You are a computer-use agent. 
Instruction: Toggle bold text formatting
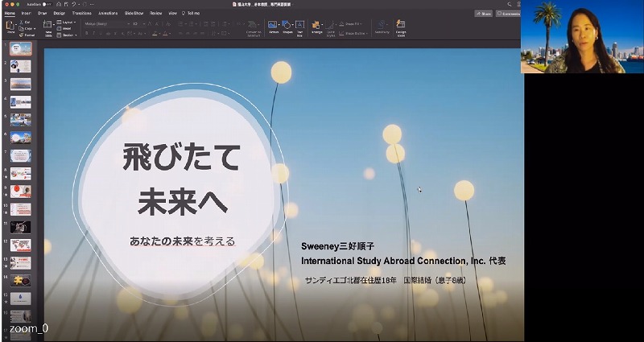[x=87, y=34]
